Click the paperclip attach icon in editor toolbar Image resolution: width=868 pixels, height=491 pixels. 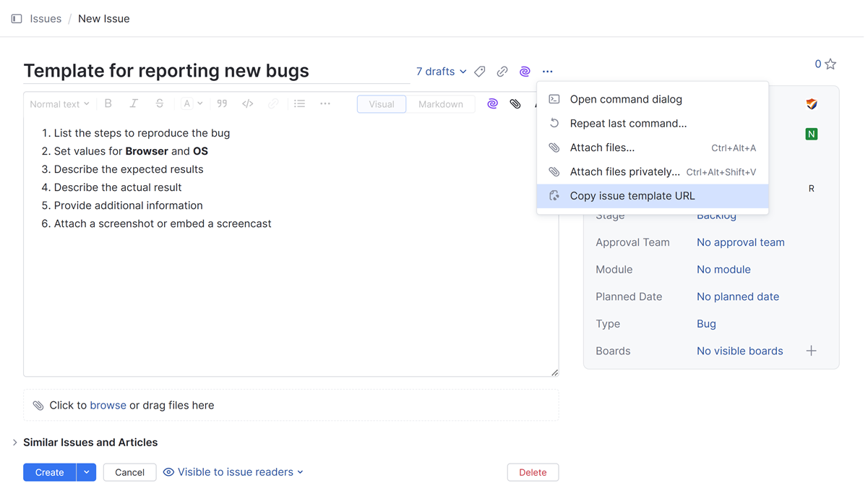[515, 104]
